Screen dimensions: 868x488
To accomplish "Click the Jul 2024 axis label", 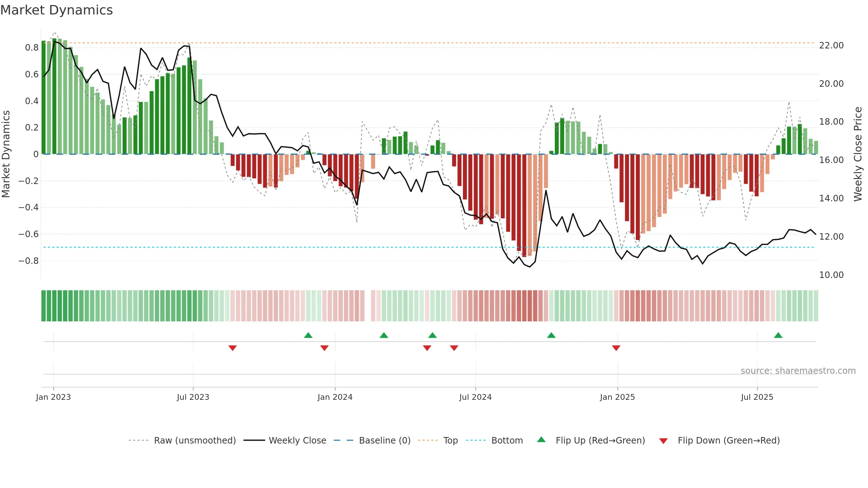I will pyautogui.click(x=476, y=397).
